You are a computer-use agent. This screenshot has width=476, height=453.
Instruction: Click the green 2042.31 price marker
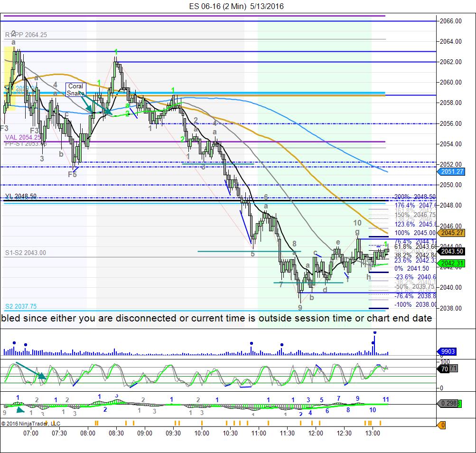(452, 264)
